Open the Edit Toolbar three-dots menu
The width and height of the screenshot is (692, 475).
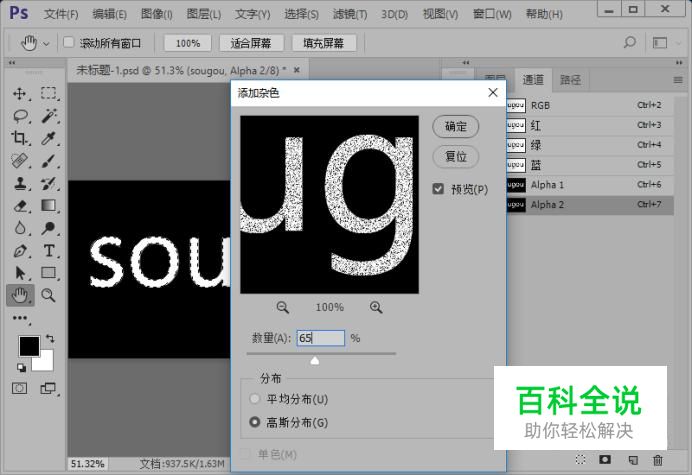click(20, 318)
